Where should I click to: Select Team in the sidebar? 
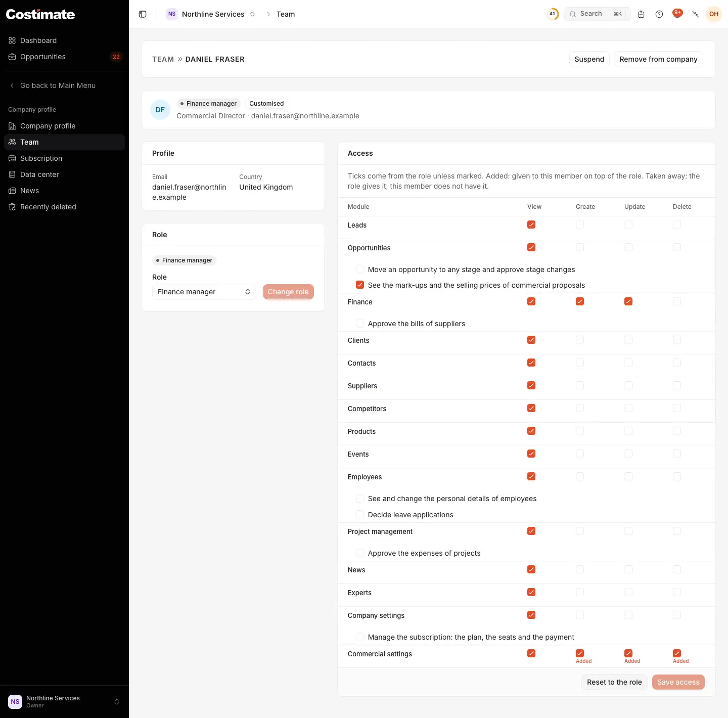tap(64, 142)
